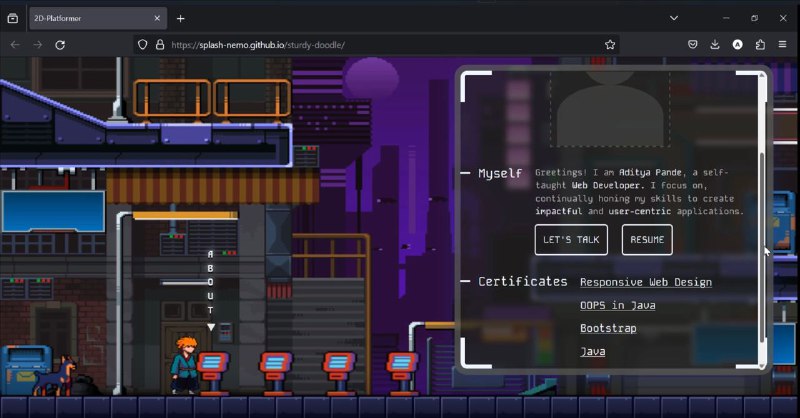This screenshot has width=800, height=418.
Task: Close the 2D-Platformer tab
Action: pyautogui.click(x=157, y=18)
